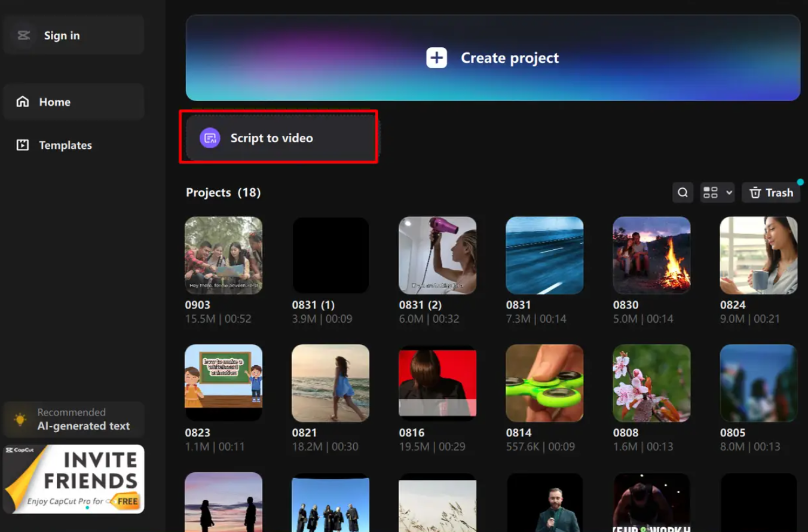Open the AI-generated text recommendation
The width and height of the screenshot is (808, 532).
pos(74,419)
